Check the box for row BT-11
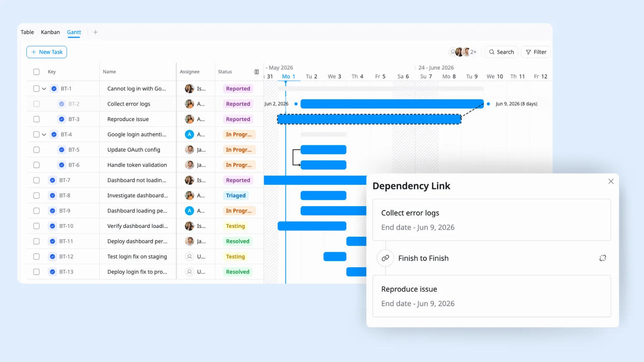 pos(36,241)
